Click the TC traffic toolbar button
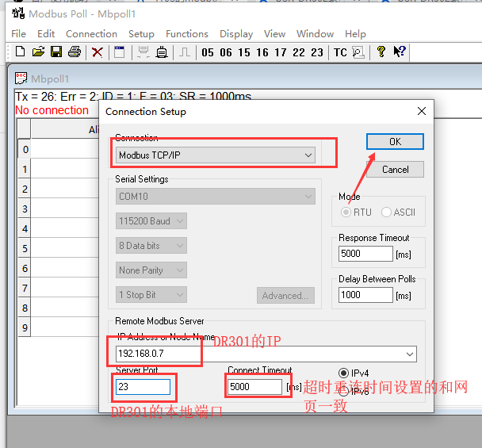 coord(340,52)
